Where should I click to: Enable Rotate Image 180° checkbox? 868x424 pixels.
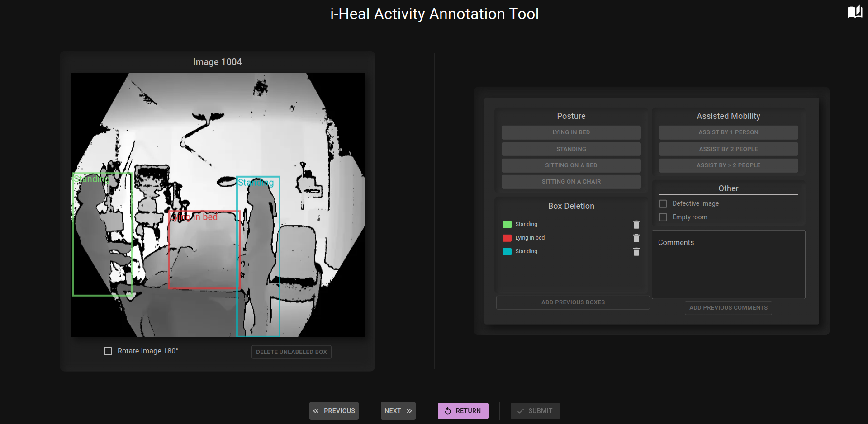coord(108,351)
